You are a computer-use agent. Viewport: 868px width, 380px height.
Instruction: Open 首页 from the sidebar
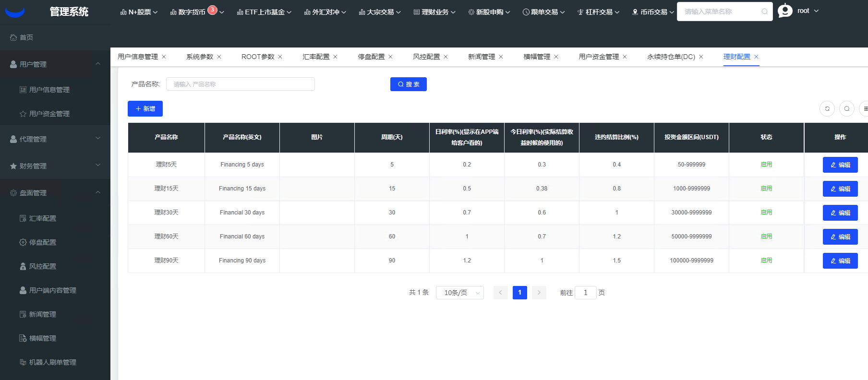coord(26,37)
